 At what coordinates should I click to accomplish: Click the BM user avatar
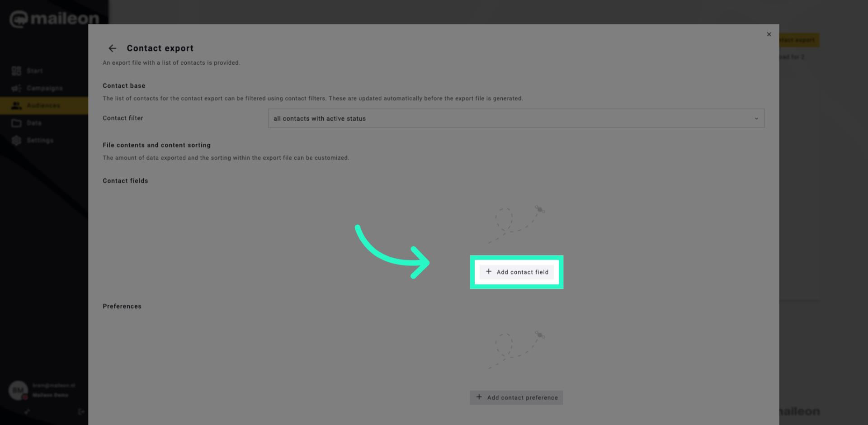click(x=18, y=390)
